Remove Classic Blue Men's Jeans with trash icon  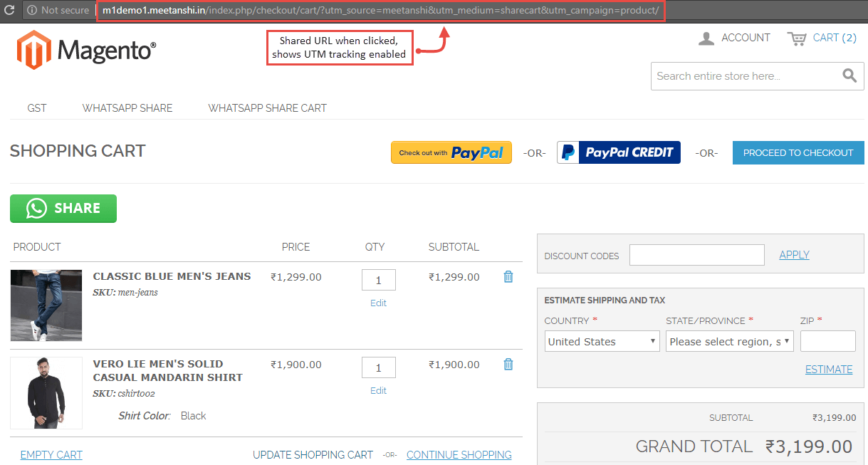[x=508, y=276]
